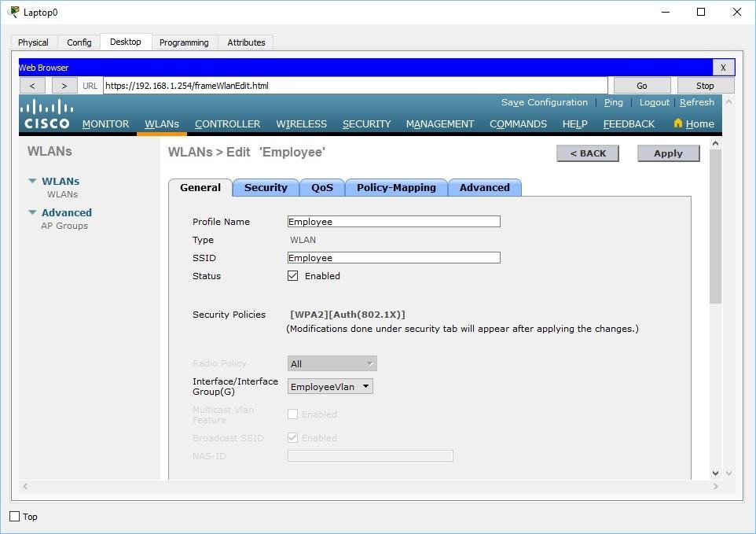This screenshot has height=534, width=756.
Task: Click the Cisco logo in the header
Action: tap(46, 113)
